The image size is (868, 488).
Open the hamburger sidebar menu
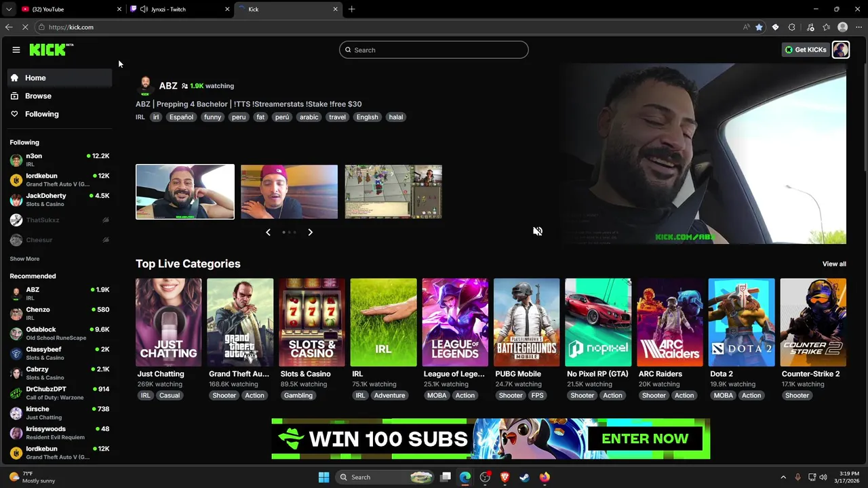(16, 49)
